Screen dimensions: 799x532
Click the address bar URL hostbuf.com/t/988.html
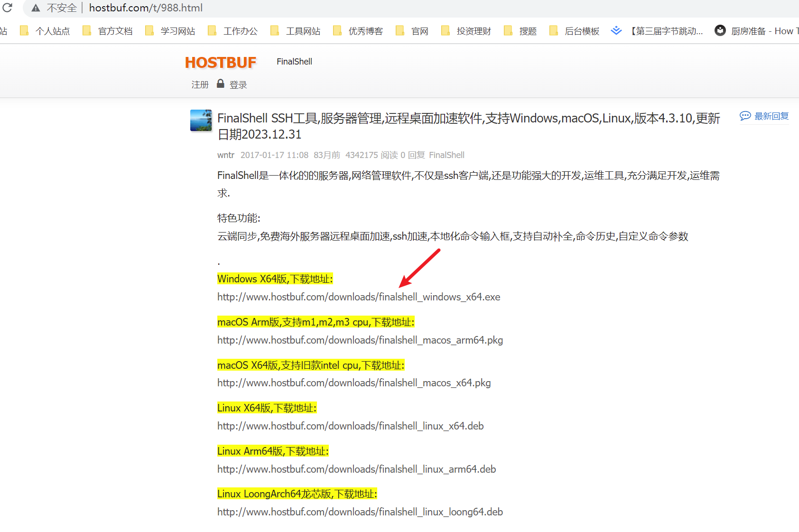coord(146,8)
